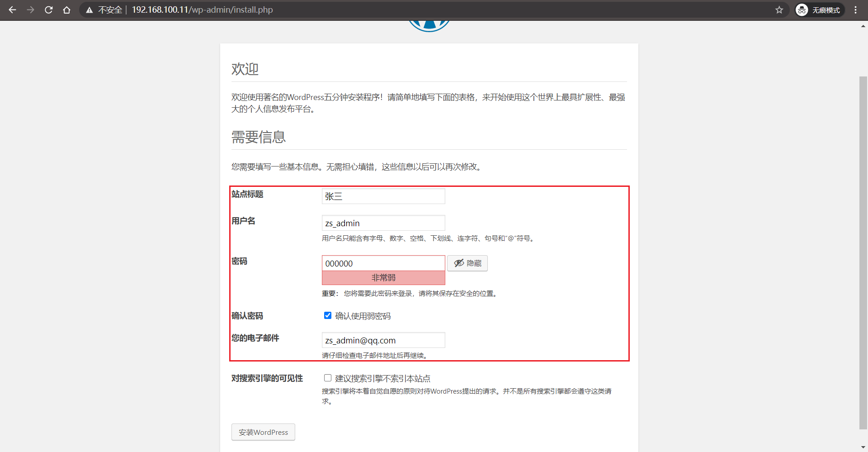Screen dimensions: 868x452
Task: Go back using the browser back arrow
Action: 12,10
